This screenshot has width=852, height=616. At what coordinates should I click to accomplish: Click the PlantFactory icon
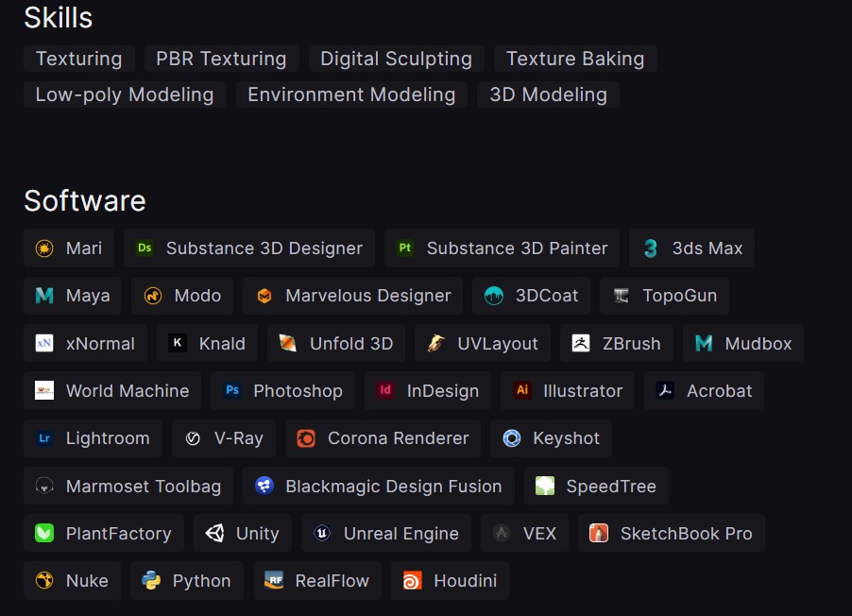coord(44,533)
